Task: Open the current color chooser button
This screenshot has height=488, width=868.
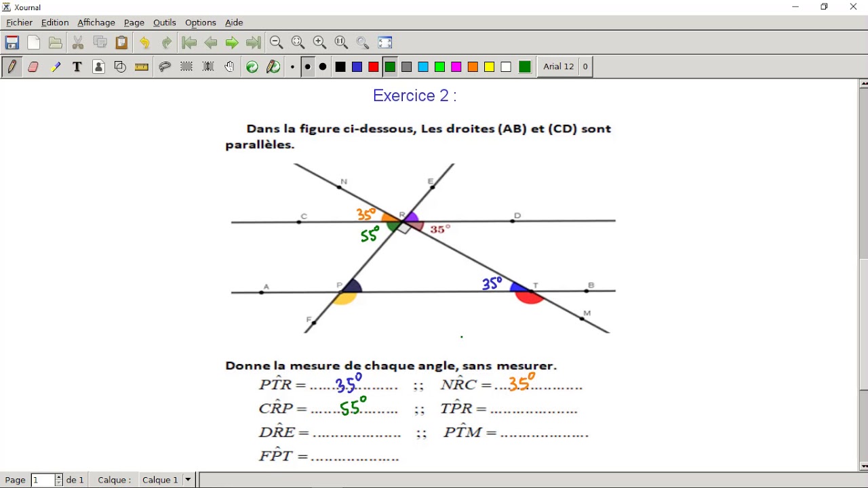Action: (x=525, y=66)
